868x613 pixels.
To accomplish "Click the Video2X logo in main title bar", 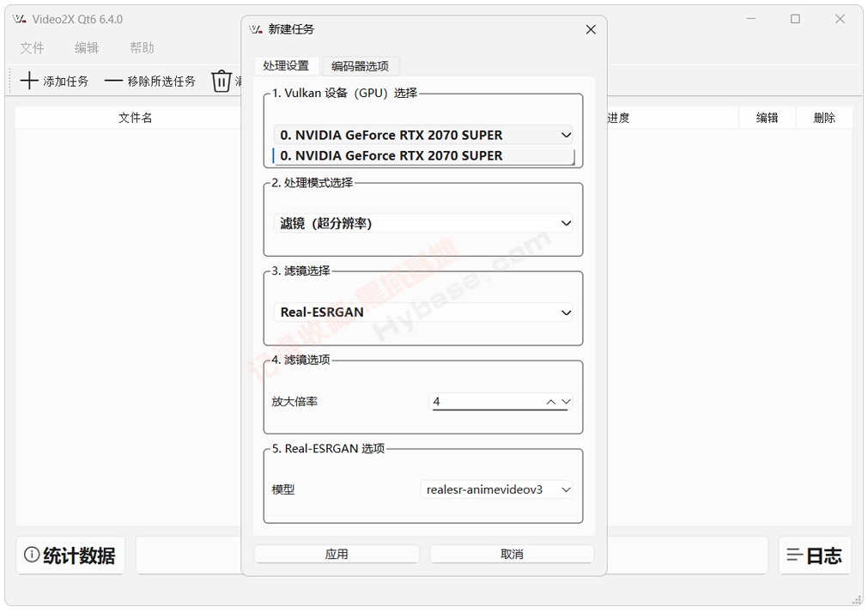I will click(x=20, y=20).
